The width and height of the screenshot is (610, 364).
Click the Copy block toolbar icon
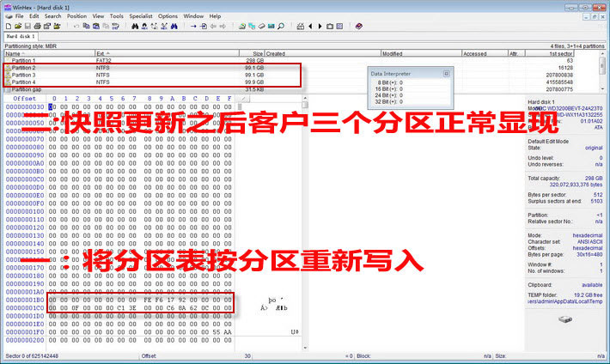click(x=87, y=26)
